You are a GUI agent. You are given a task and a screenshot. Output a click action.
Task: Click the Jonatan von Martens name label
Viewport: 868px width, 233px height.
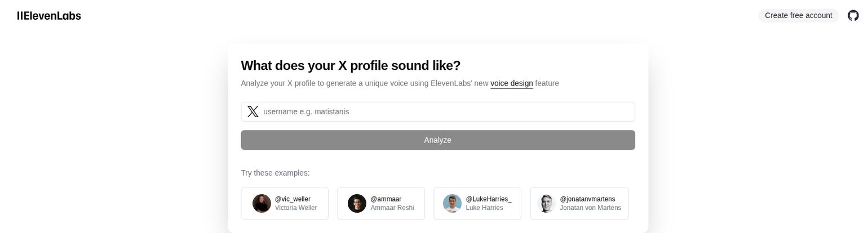(x=591, y=208)
